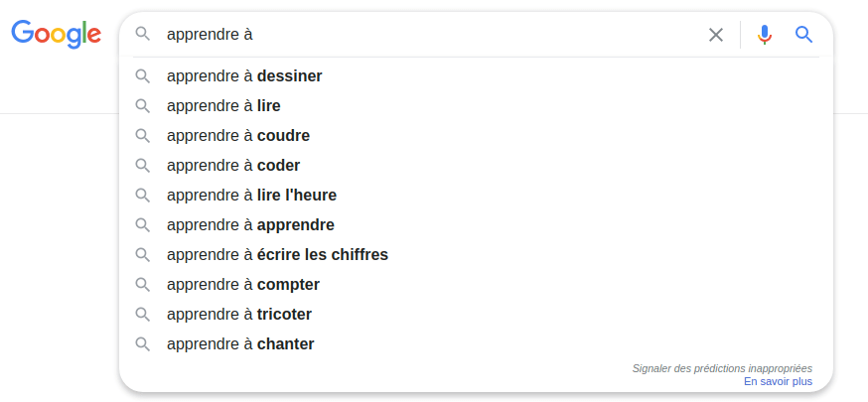Click the blue search magnifier button
This screenshot has width=868, height=402.
tap(804, 35)
